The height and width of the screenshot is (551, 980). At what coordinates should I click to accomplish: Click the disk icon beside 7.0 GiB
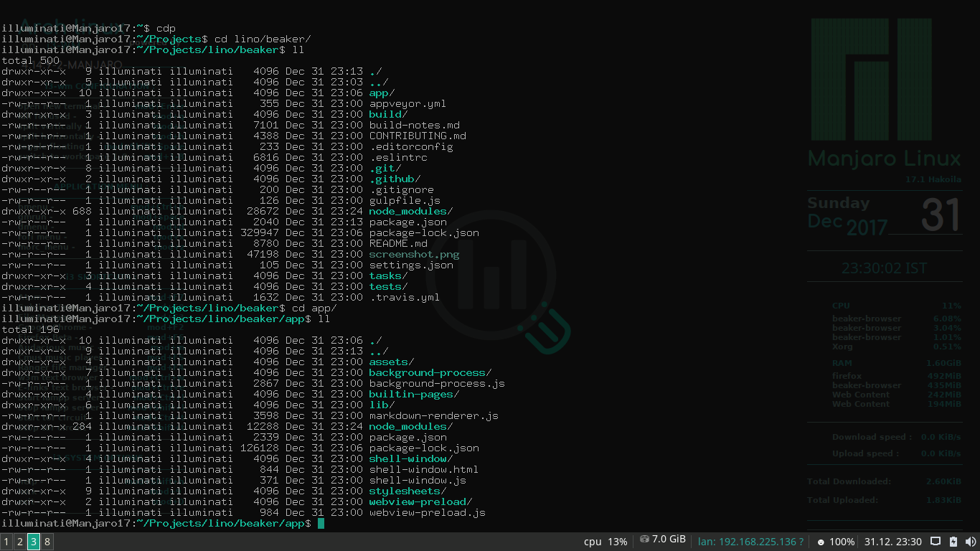644,540
